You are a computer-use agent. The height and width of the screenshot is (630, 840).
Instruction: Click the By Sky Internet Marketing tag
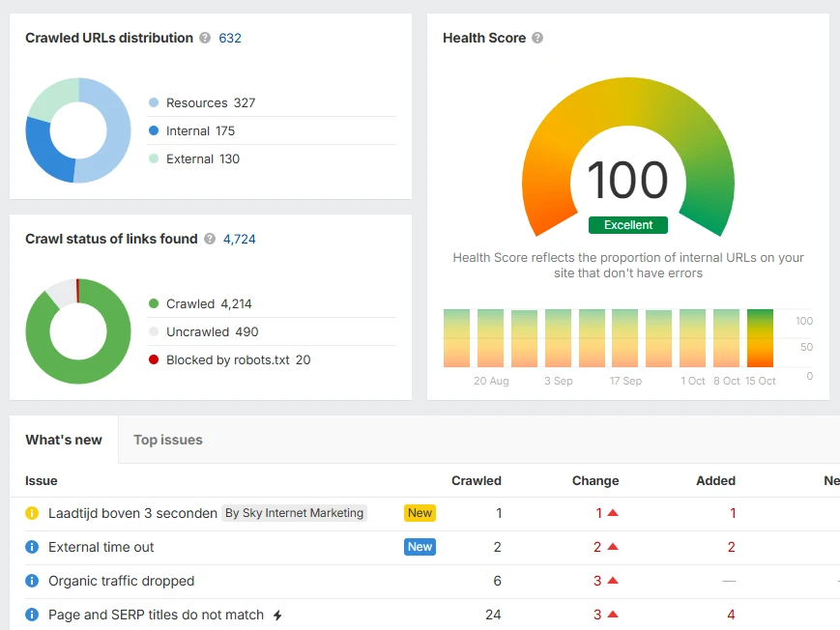pos(294,513)
